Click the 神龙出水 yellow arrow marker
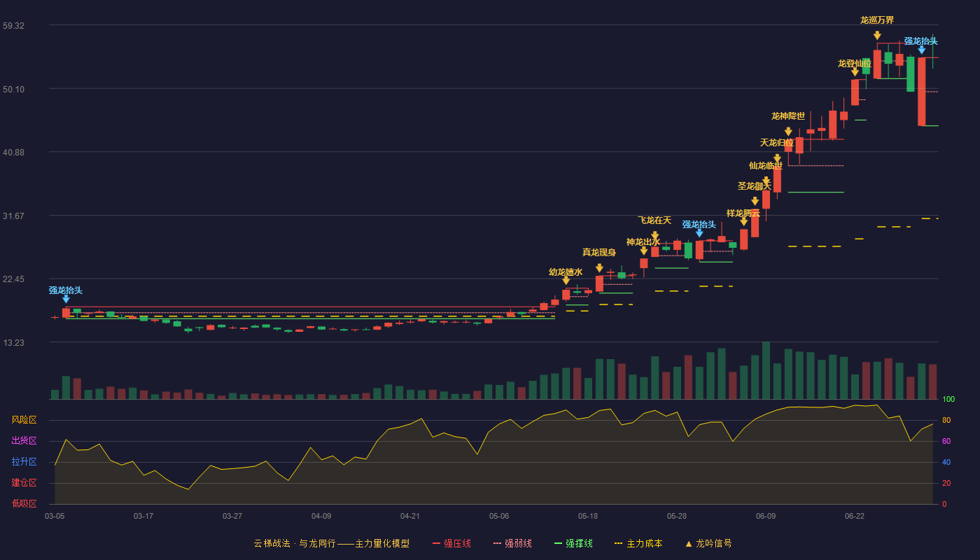 tap(643, 251)
